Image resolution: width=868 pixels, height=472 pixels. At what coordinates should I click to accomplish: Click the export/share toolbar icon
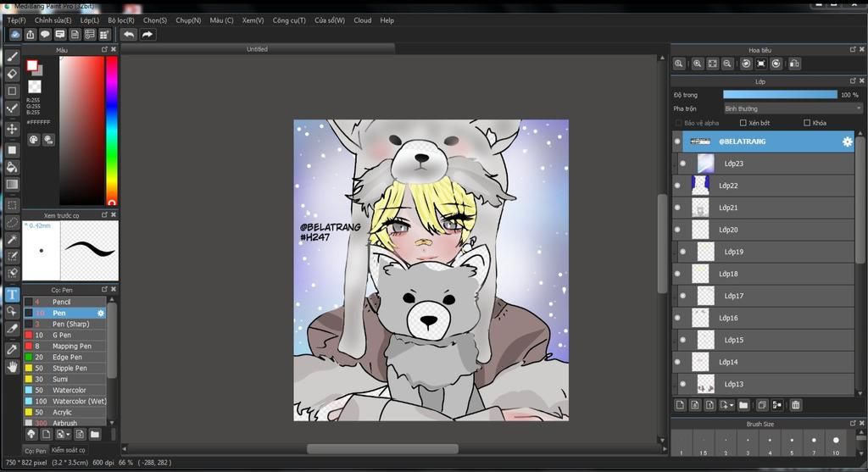click(30, 34)
